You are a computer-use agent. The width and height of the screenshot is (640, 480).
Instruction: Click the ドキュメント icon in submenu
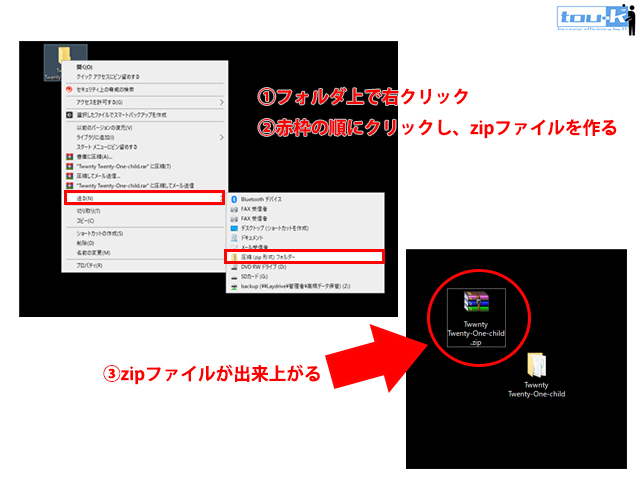(x=234, y=238)
